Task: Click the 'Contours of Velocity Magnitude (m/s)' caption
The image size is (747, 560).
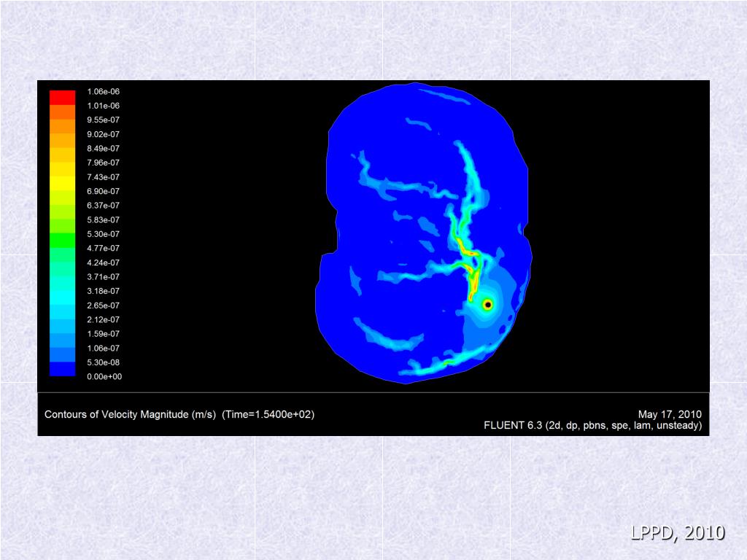Action: pos(130,414)
